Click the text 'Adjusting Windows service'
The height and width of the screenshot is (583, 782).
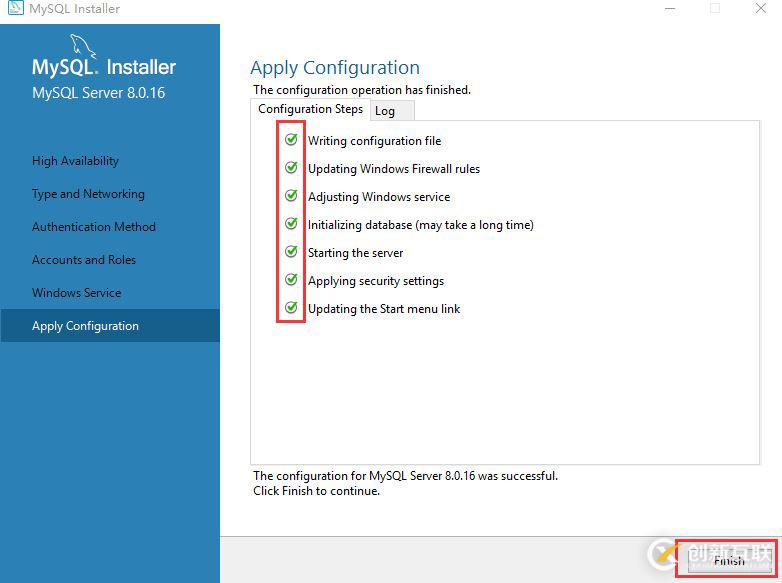coord(379,196)
